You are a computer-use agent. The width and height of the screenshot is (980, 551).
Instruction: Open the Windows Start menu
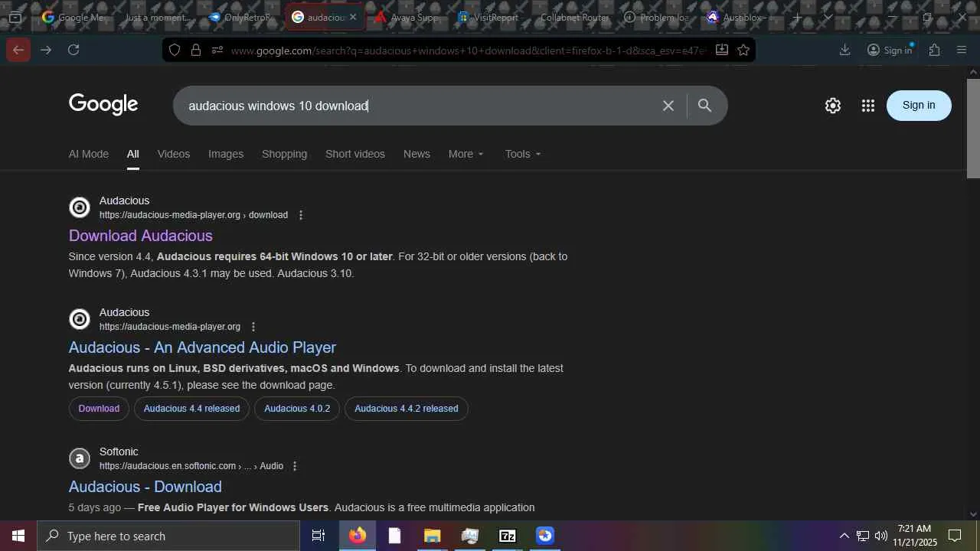18,536
